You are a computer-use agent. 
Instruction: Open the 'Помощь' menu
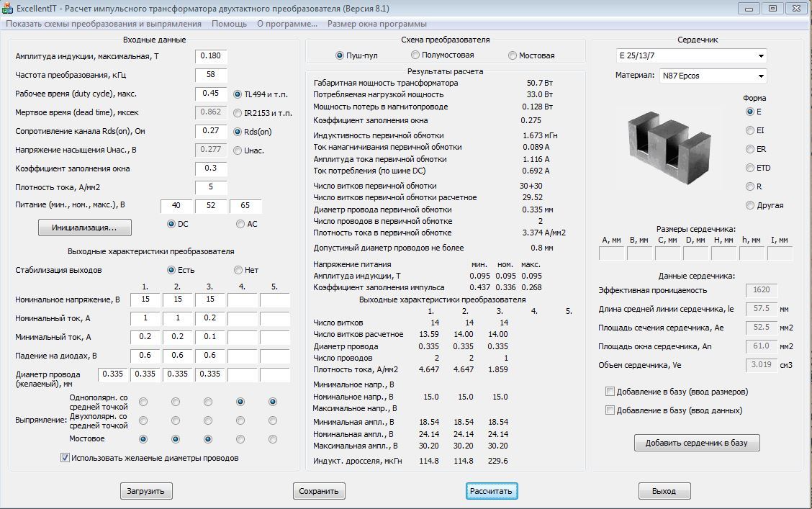coord(229,24)
